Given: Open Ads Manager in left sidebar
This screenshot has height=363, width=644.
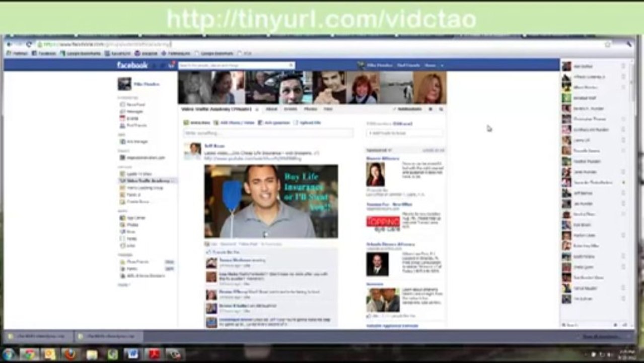Looking at the screenshot, I should pyautogui.click(x=134, y=142).
